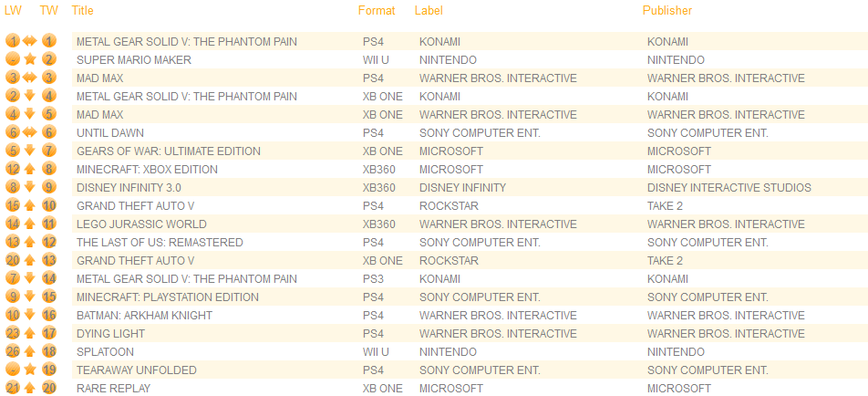The height and width of the screenshot is (396, 868).
Task: Open the Super Mario Maker title entry
Action: tap(134, 60)
